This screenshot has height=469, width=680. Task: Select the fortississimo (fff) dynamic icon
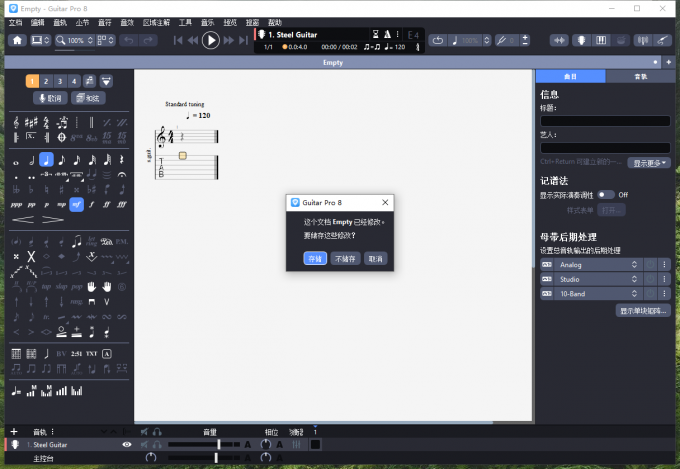[121, 203]
